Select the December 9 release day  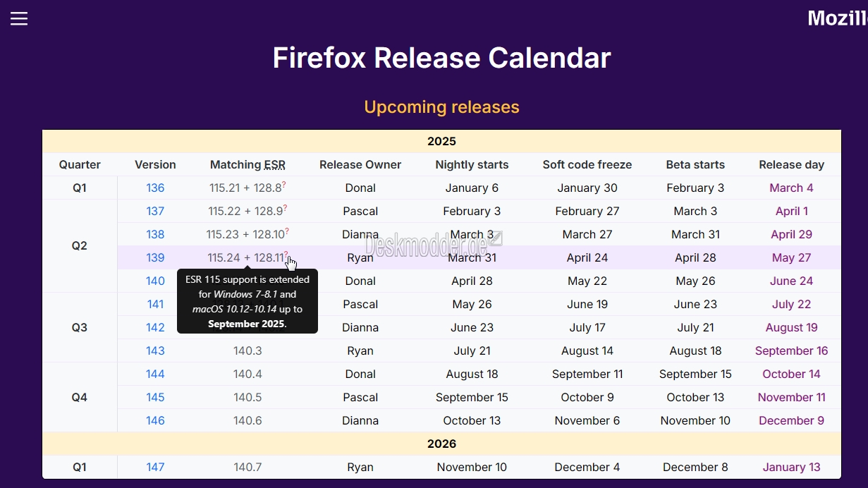(x=791, y=420)
